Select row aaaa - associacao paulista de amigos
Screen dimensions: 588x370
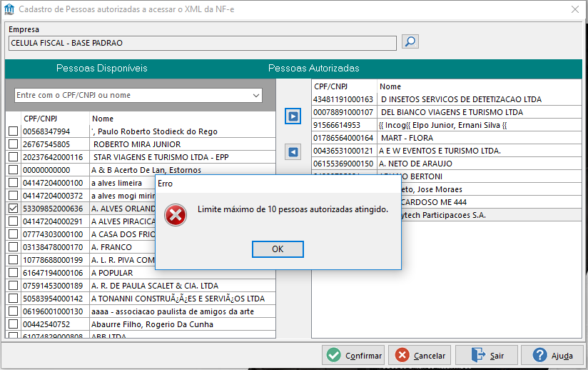(x=141, y=311)
